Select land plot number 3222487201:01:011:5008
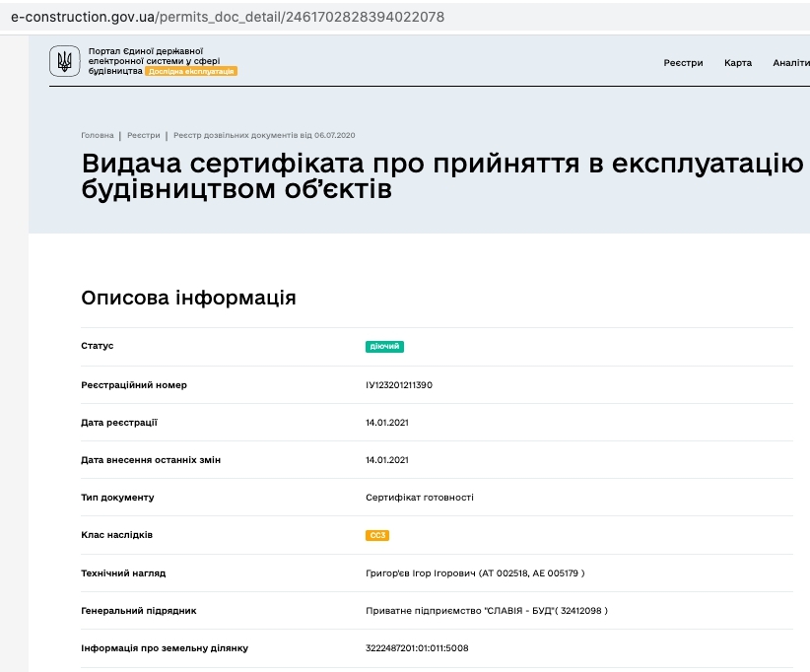Viewport: 810px width, 672px height. coord(417,648)
